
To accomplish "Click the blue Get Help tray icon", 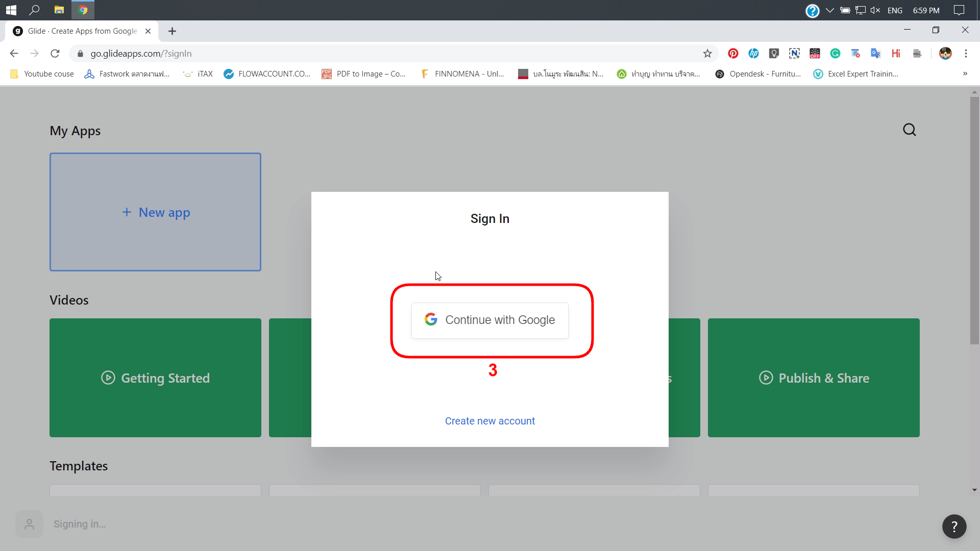I will pos(813,10).
